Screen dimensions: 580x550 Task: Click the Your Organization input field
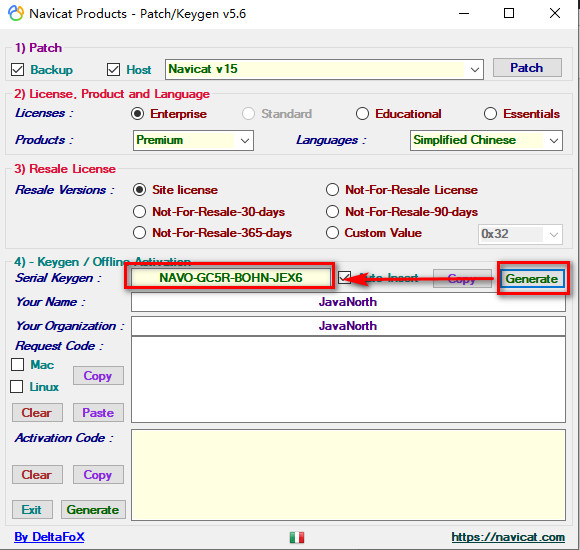tap(348, 326)
